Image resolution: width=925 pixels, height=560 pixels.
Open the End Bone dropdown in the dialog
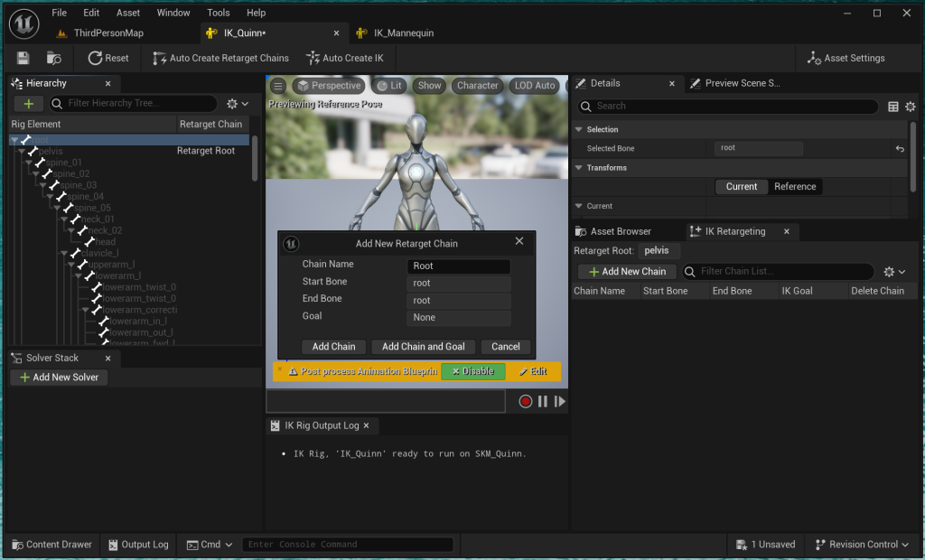tap(458, 301)
